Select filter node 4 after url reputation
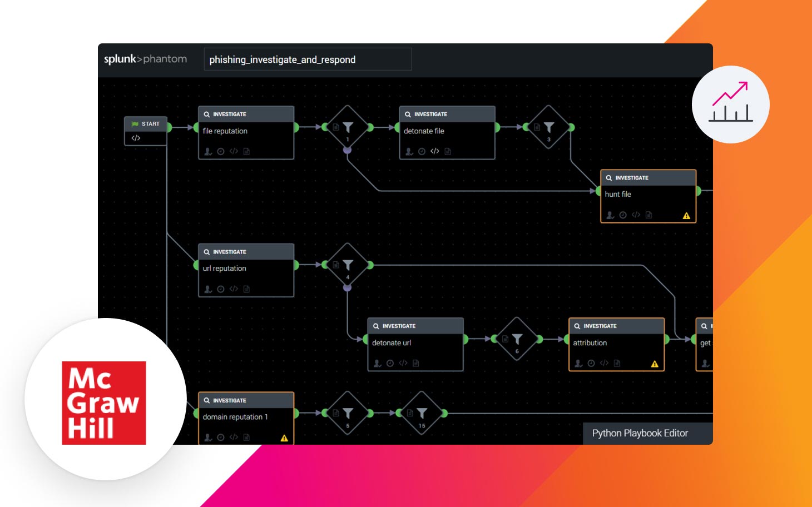Viewport: 812px width, 507px height. [x=348, y=265]
